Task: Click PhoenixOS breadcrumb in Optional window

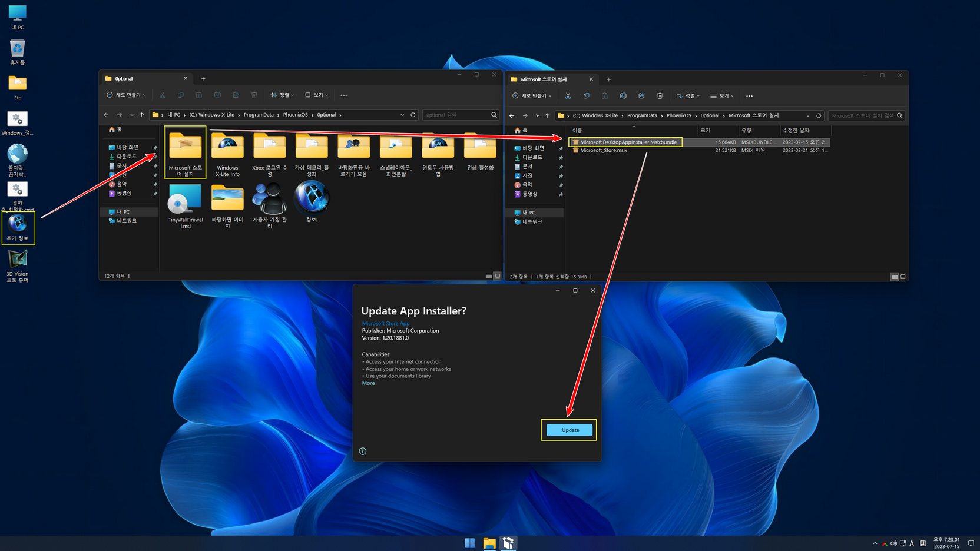Action: (x=296, y=115)
